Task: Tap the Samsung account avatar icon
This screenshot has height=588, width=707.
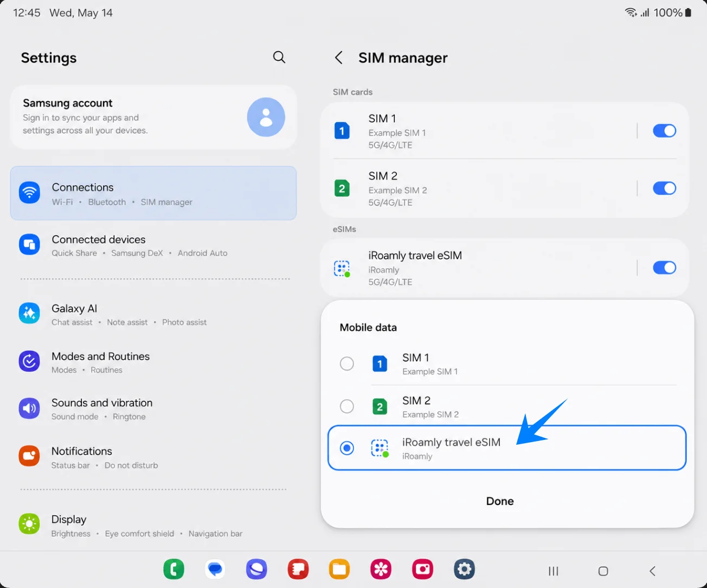Action: pos(266,117)
